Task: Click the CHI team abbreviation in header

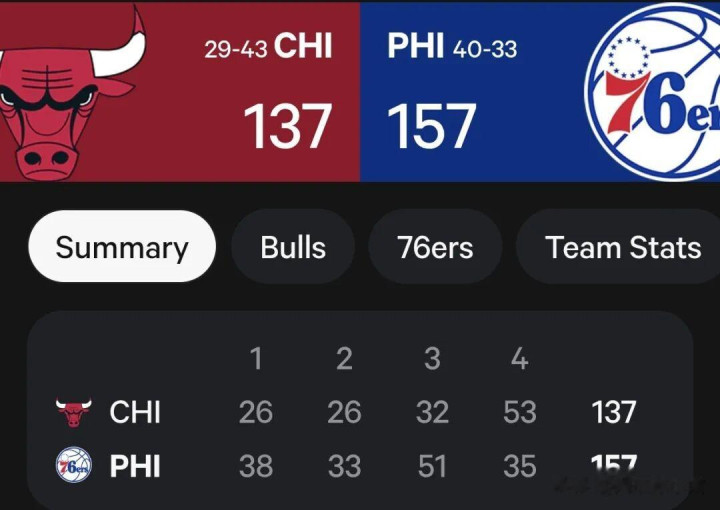Action: point(303,47)
